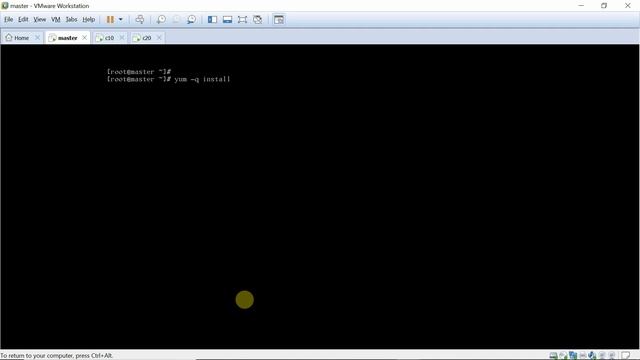640x360 pixels.
Task: Click the console view toolbar icon
Action: point(279,20)
